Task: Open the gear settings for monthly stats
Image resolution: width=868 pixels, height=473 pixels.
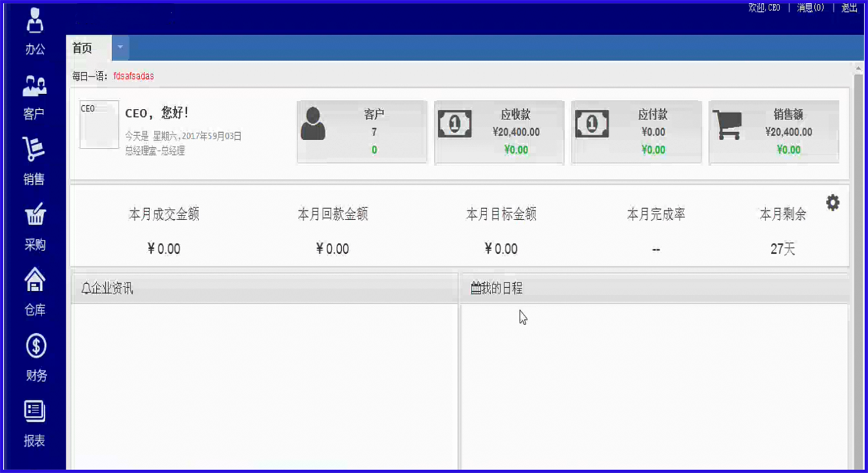Action: pyautogui.click(x=832, y=202)
